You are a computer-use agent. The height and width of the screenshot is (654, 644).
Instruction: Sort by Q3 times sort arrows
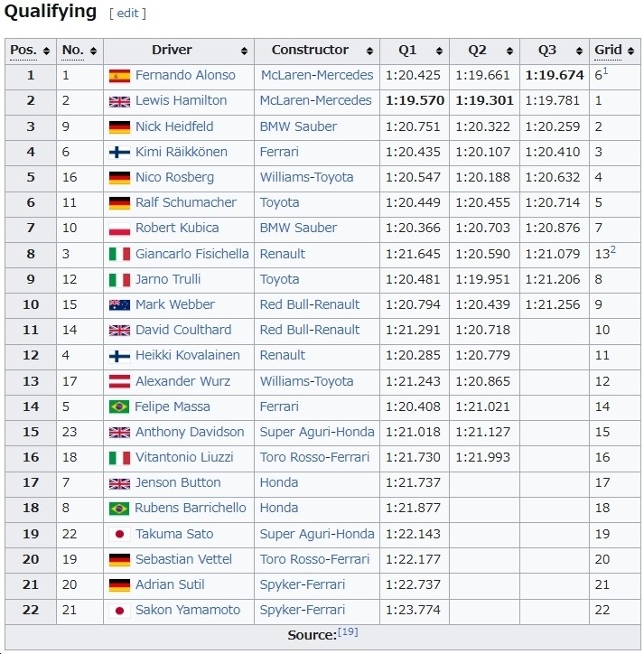579,51
